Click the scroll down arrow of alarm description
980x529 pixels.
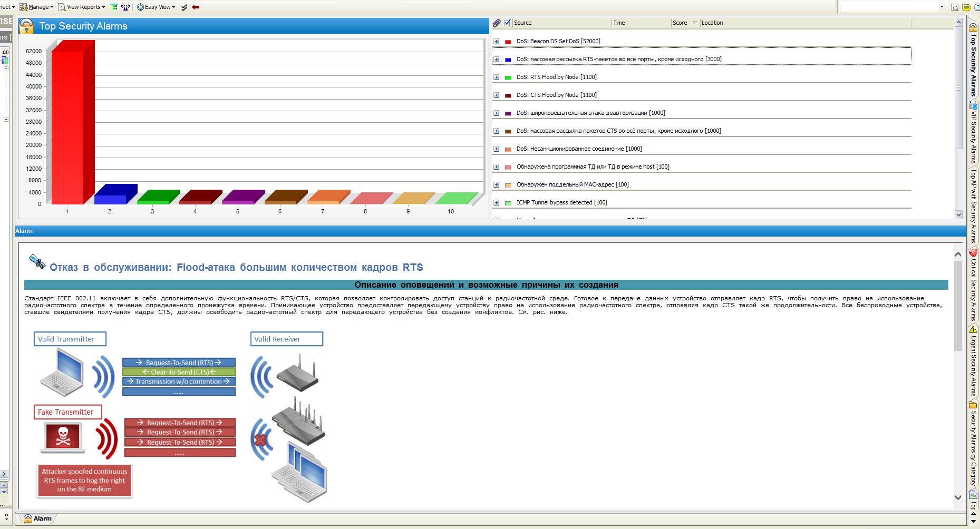pos(958,497)
